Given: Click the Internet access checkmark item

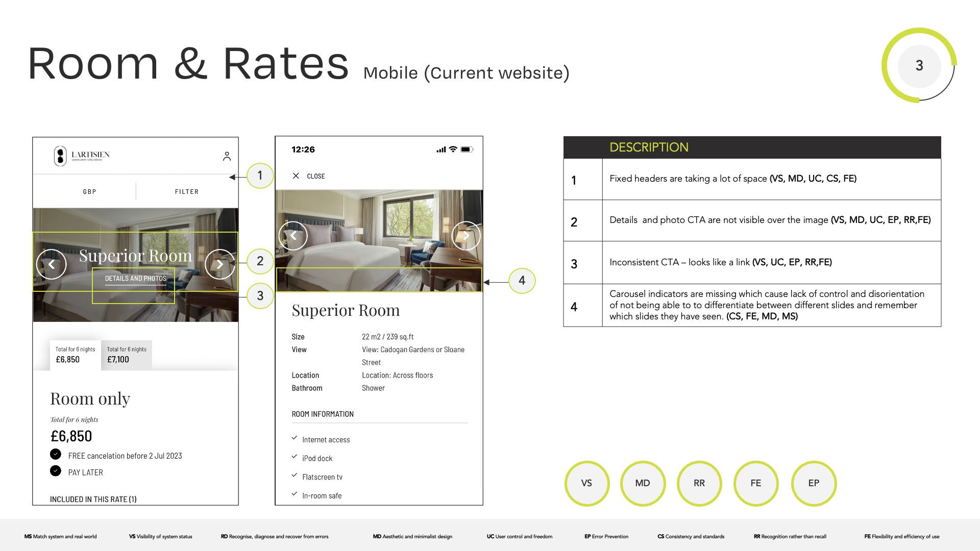Looking at the screenshot, I should click(x=326, y=440).
